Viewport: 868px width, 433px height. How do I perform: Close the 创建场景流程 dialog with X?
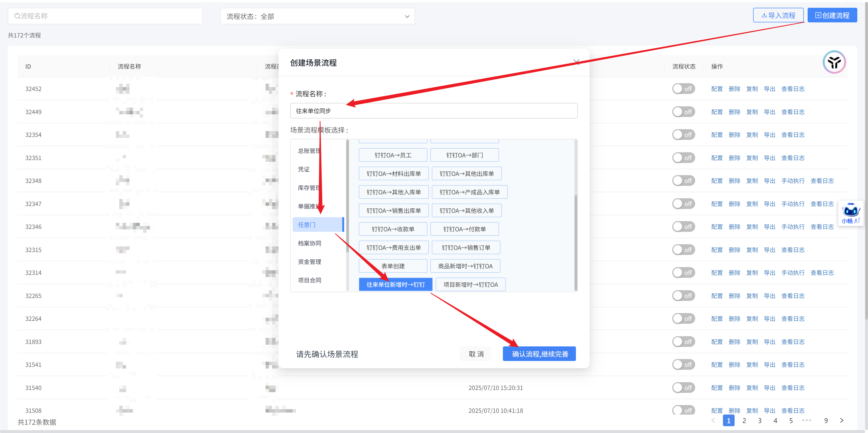(x=576, y=62)
